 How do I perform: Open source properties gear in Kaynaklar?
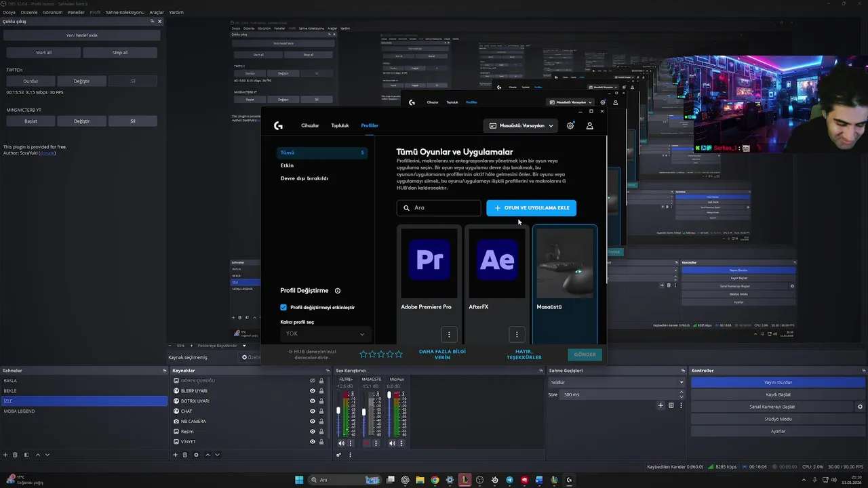pyautogui.click(x=196, y=455)
